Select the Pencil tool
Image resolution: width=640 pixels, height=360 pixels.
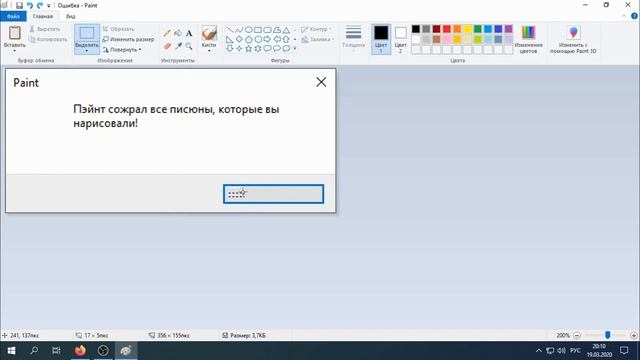[167, 33]
